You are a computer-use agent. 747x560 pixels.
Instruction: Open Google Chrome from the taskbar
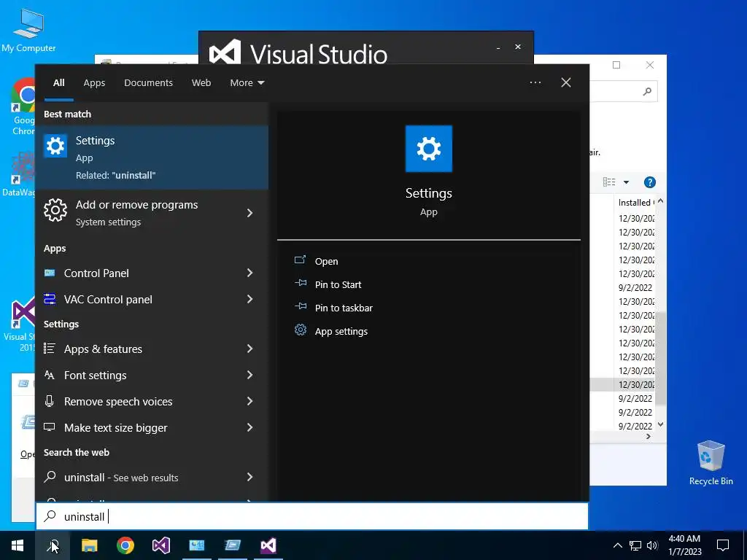tap(125, 545)
